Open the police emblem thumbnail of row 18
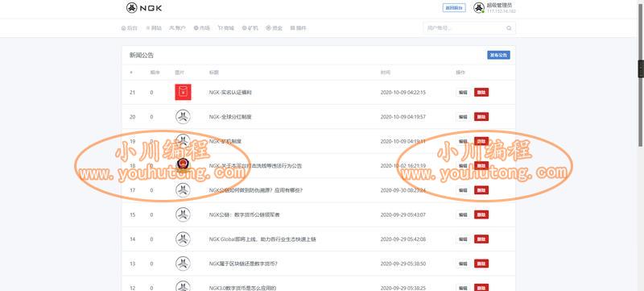The image size is (644, 291). (x=183, y=165)
